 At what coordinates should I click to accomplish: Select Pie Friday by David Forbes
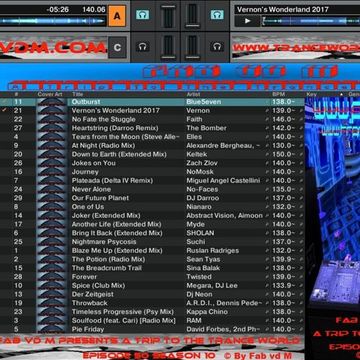(152, 329)
